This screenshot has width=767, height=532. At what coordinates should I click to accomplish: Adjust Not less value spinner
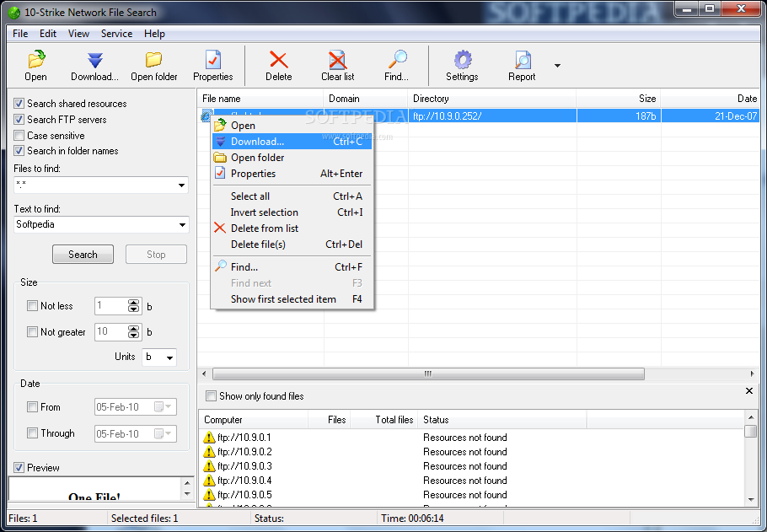[133, 306]
